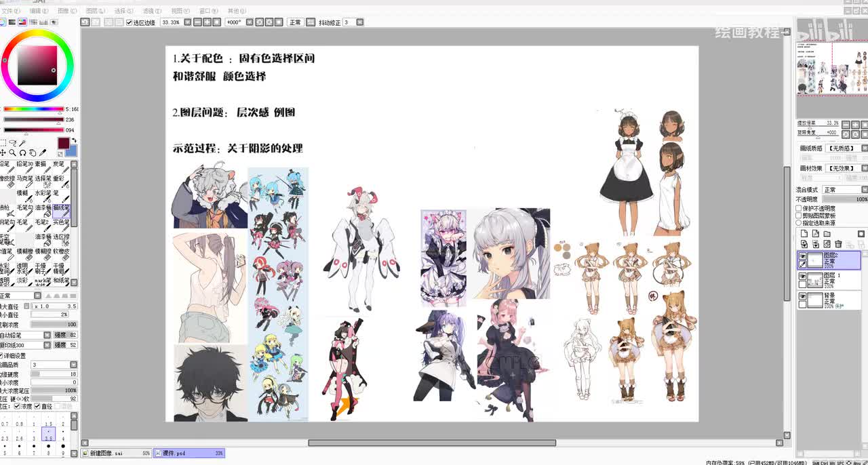
Task: Adjust the hue H slider
Action: click(x=34, y=108)
